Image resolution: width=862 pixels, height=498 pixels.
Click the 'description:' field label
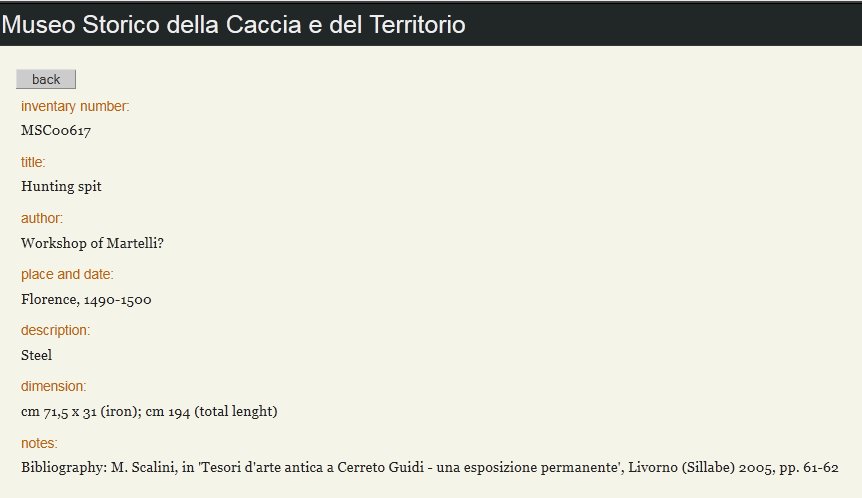(55, 330)
